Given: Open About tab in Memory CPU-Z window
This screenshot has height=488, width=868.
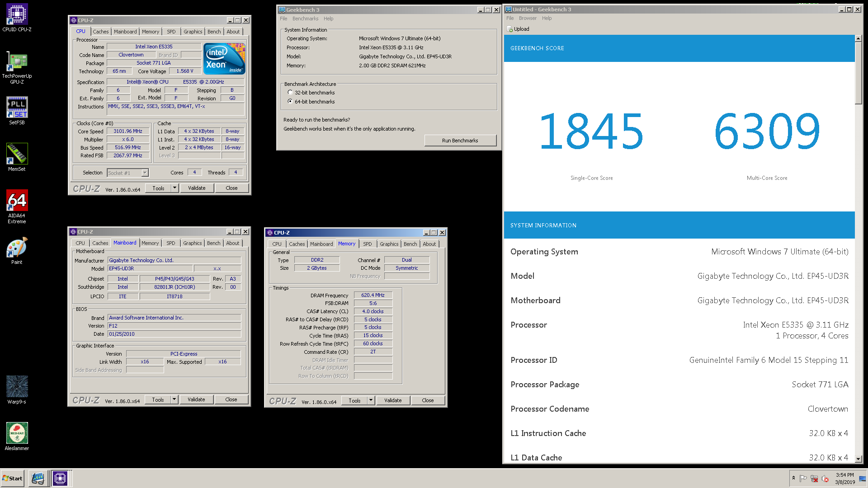Looking at the screenshot, I should pyautogui.click(x=429, y=244).
